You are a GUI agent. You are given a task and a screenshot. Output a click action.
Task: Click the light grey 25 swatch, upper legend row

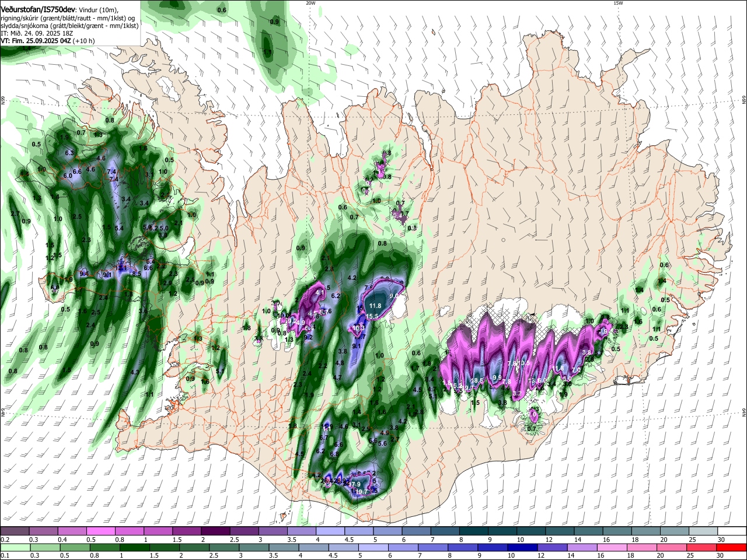tap(703, 531)
